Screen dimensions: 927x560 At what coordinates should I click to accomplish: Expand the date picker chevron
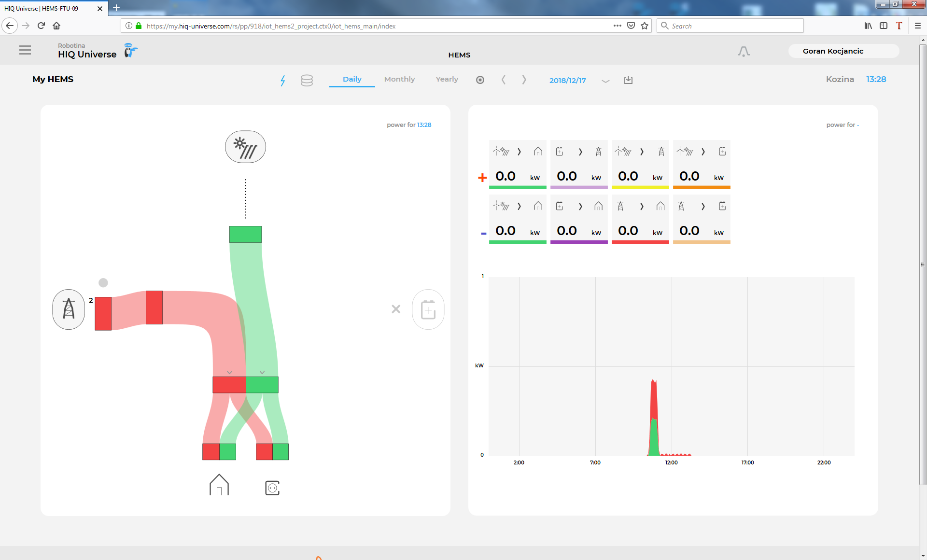(x=605, y=81)
